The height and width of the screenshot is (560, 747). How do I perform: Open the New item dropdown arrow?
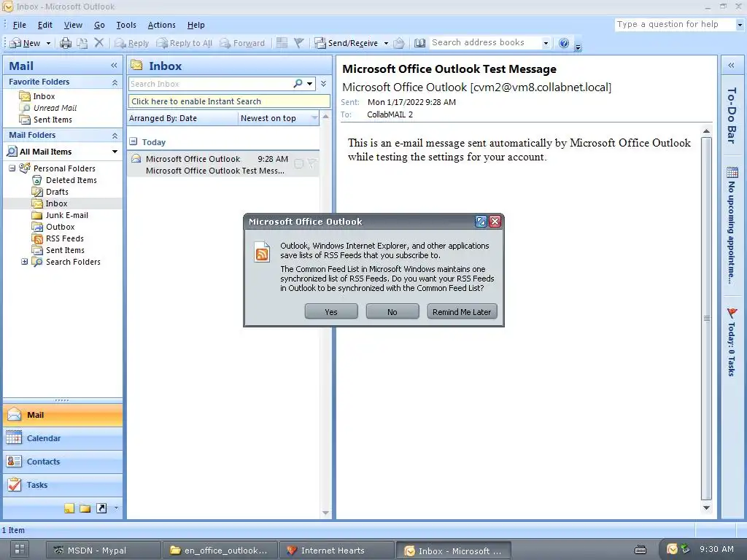click(x=48, y=43)
